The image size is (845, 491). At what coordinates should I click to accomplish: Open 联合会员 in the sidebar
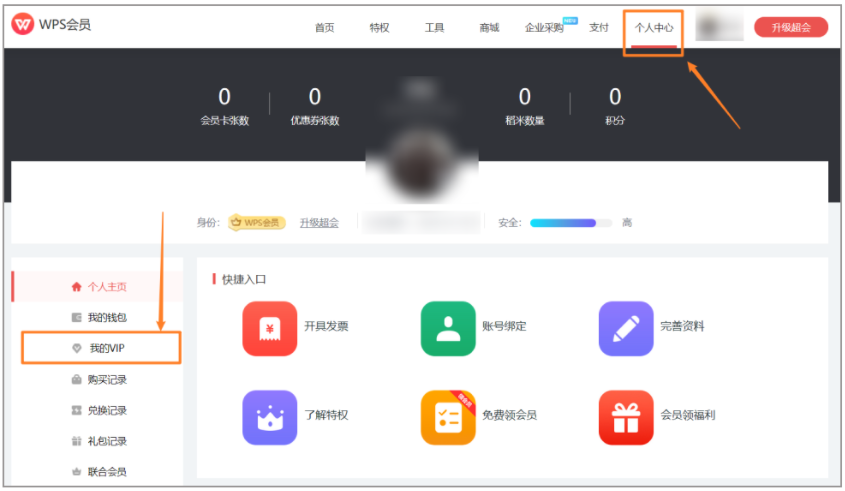click(x=107, y=472)
